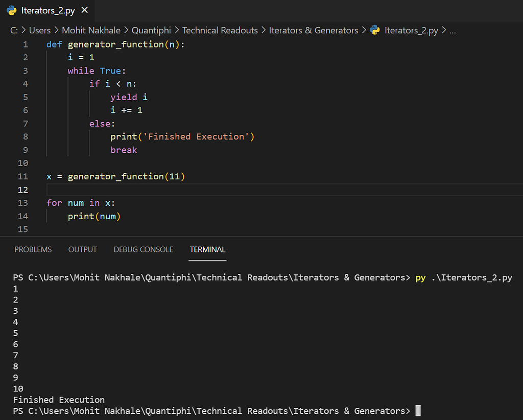The image size is (523, 420).
Task: Select the TERMINAL panel tab
Action: point(207,249)
